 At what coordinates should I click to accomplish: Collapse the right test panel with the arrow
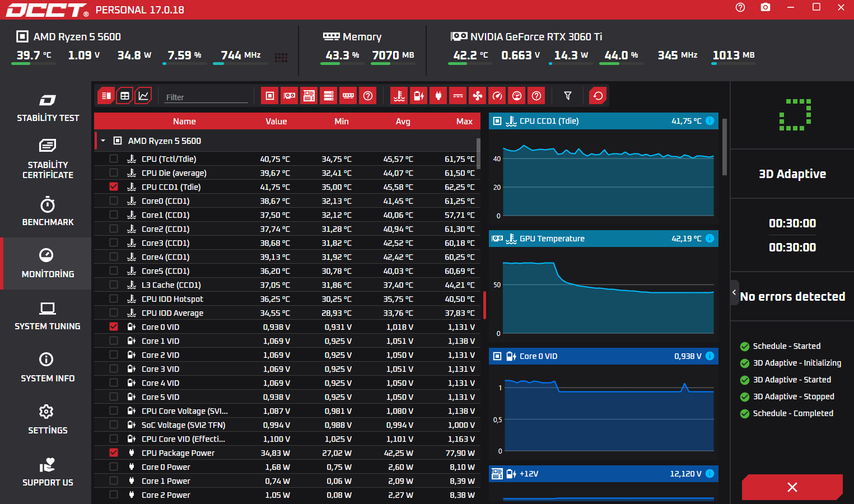pos(735,292)
